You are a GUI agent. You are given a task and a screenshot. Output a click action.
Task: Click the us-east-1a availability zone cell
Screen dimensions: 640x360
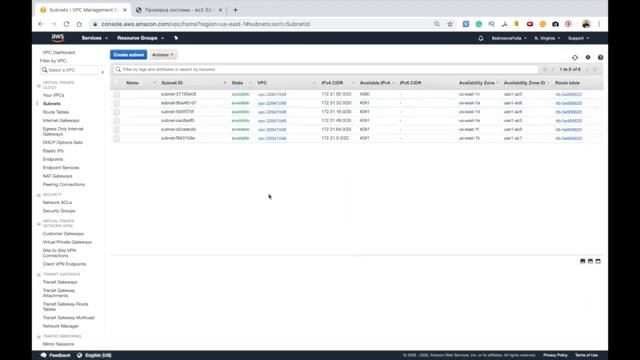(469, 103)
